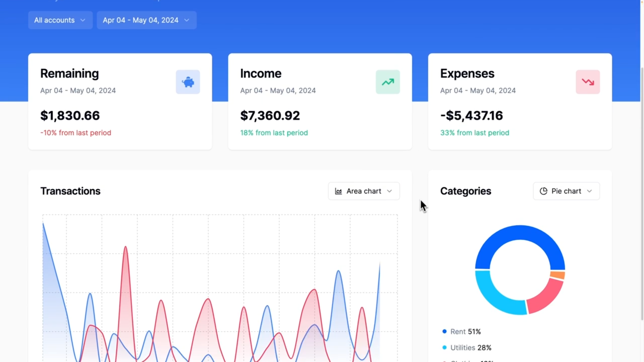Click the cyan Utilities legend dot

pos(444,348)
